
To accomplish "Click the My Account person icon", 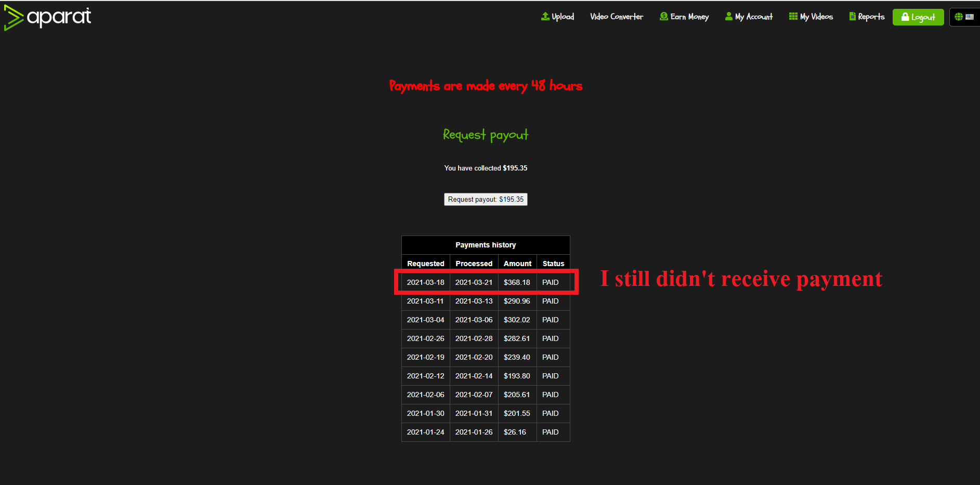I will 728,17.
